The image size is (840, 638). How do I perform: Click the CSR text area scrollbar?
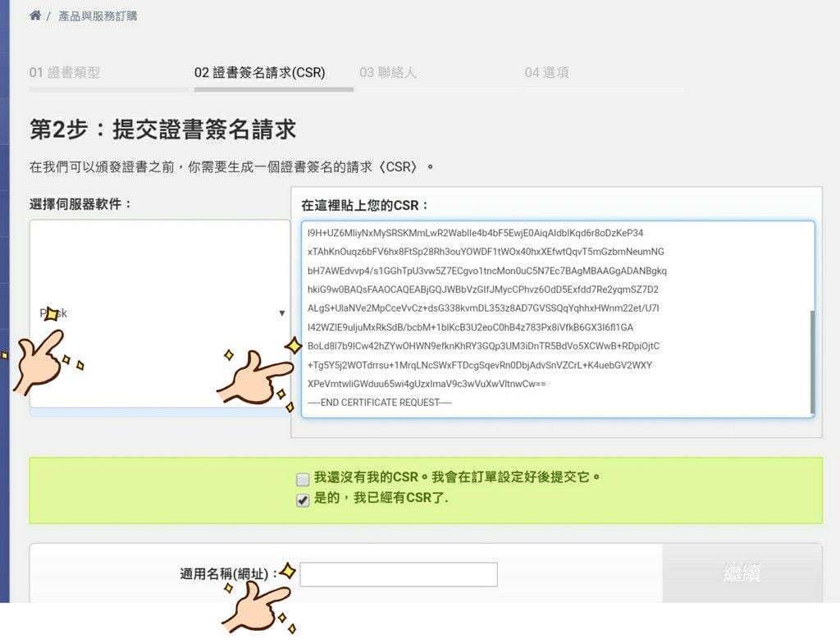[x=812, y=362]
